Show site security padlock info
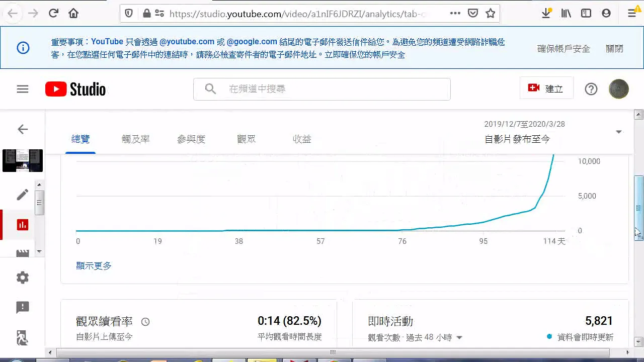Viewport: 644px width, 362px height. pyautogui.click(x=146, y=14)
